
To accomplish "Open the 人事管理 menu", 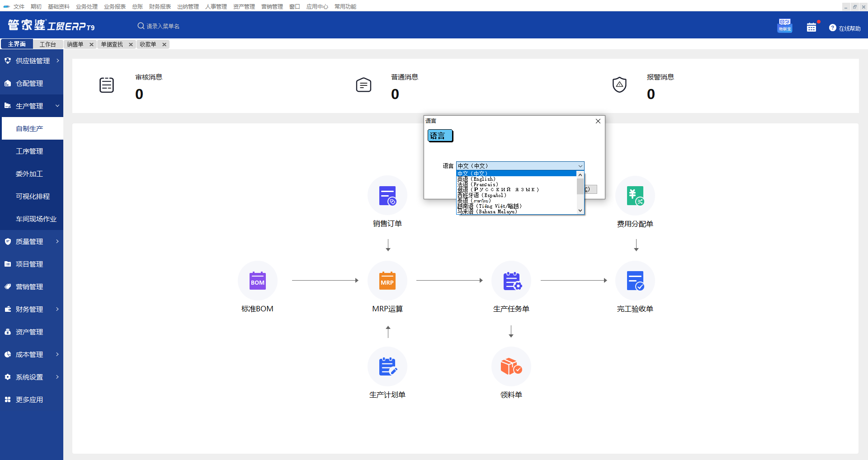I will [x=216, y=6].
